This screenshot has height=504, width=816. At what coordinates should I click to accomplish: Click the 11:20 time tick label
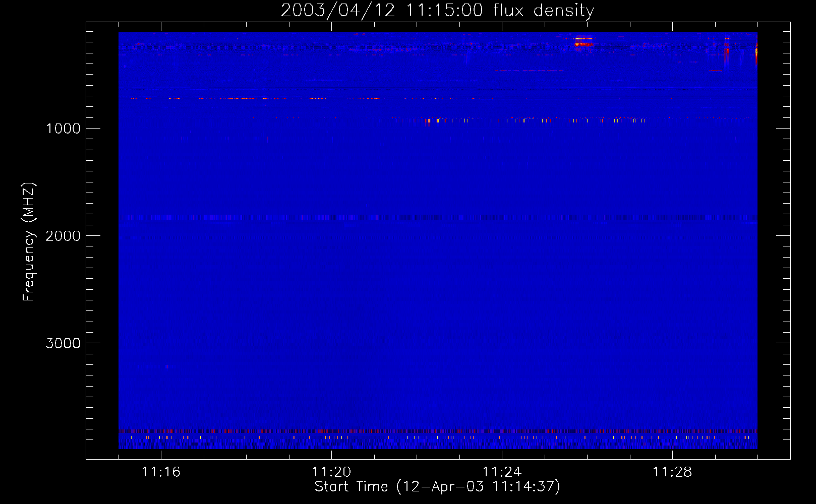[x=331, y=472]
